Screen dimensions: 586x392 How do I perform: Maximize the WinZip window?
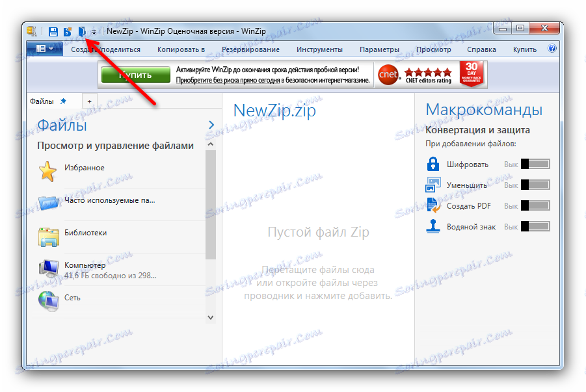[x=520, y=29]
